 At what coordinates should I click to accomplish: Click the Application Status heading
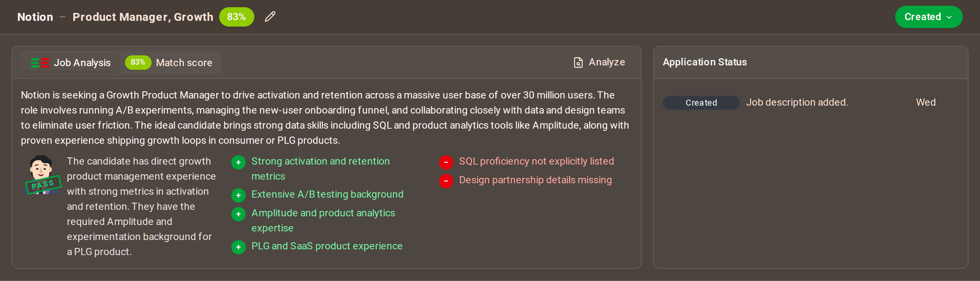[x=704, y=62]
